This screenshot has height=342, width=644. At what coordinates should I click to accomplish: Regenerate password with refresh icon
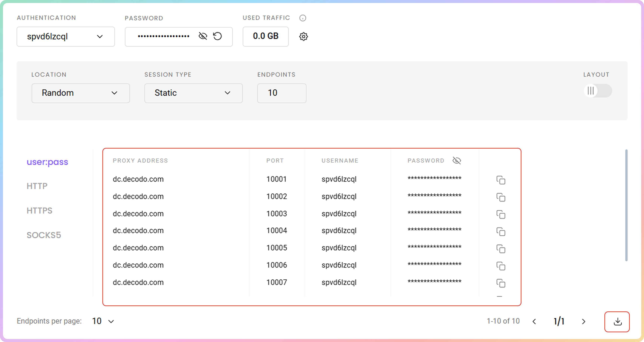(x=217, y=36)
